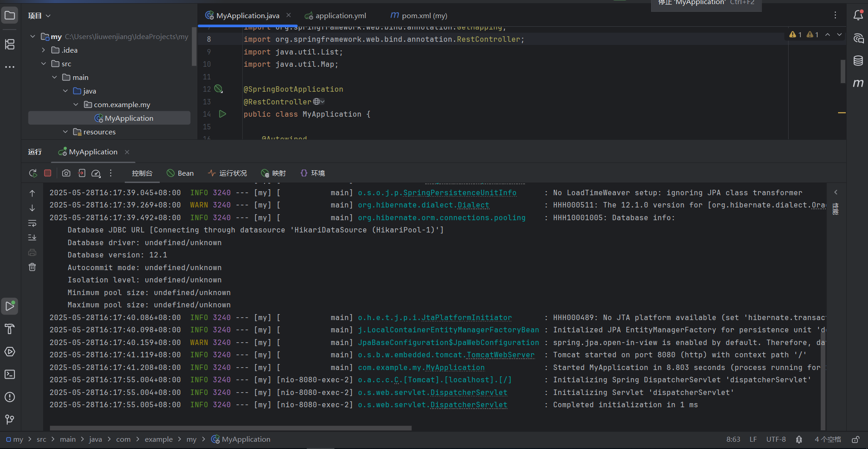Click the LF line separator widget
The height and width of the screenshot is (449, 868).
[x=753, y=439]
